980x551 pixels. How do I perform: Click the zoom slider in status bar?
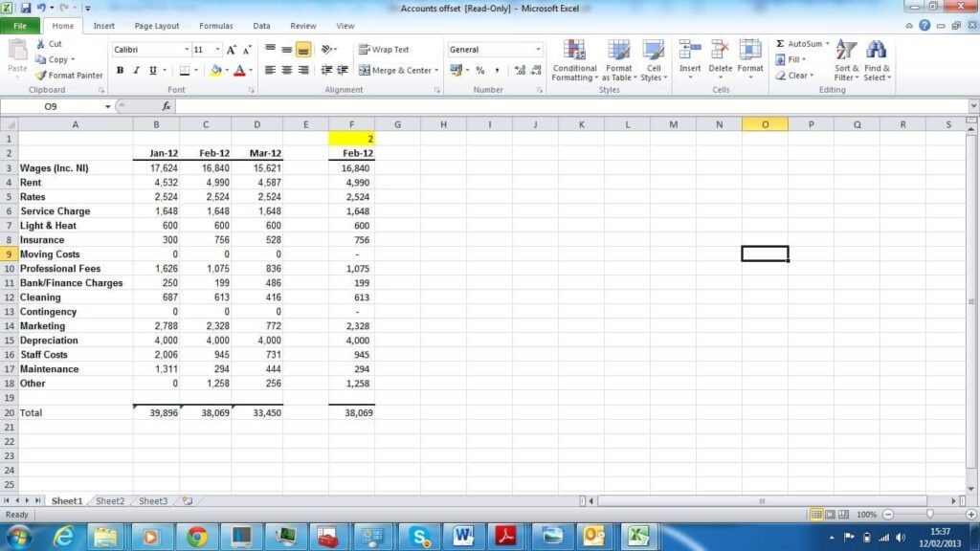[928, 515]
